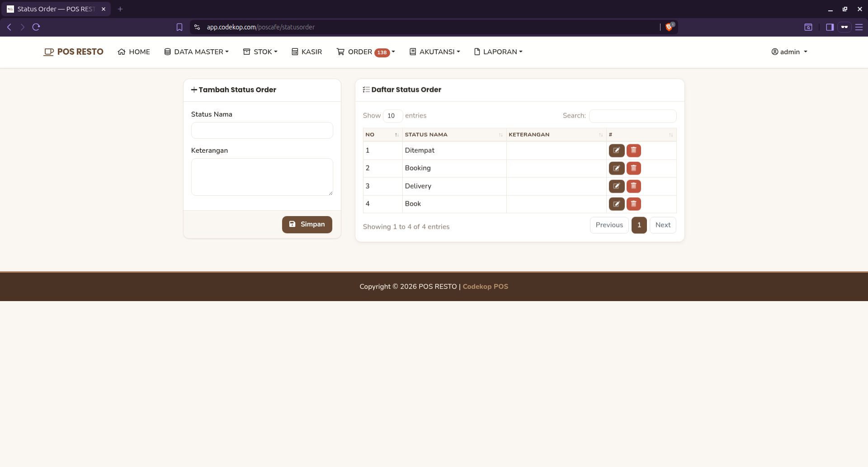Edit the Book status row
The width and height of the screenshot is (868, 467).
pos(617,204)
